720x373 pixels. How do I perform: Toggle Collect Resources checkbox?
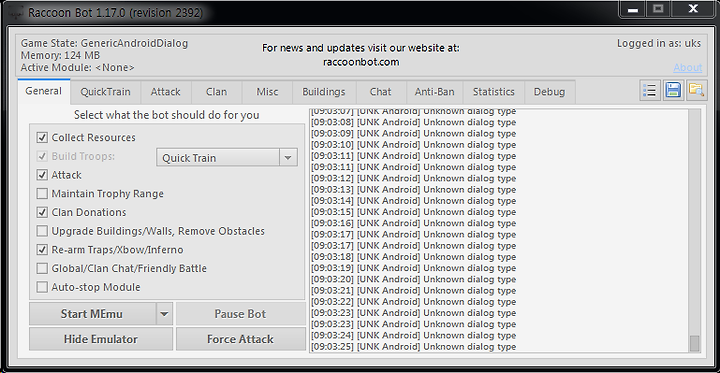[x=42, y=137]
